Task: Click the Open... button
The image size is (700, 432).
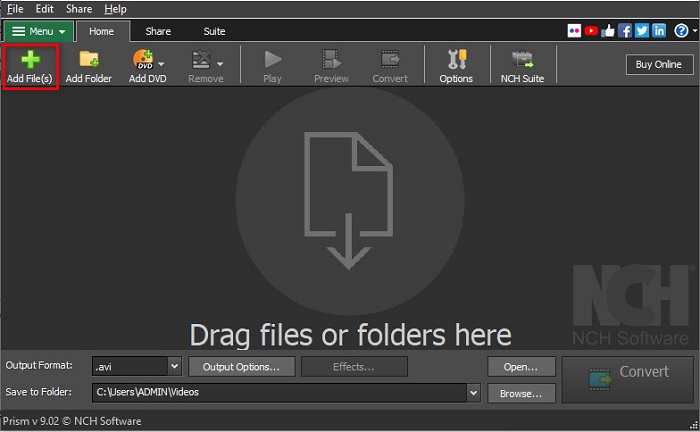Action: (521, 367)
